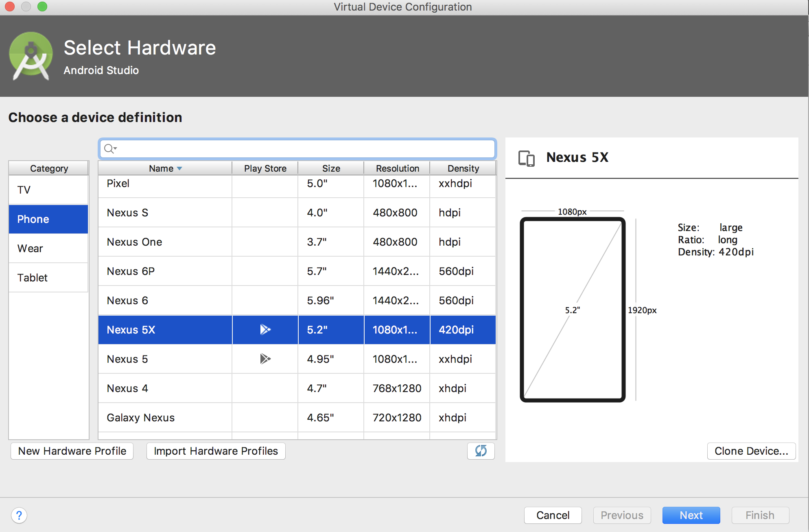This screenshot has height=532, width=809.
Task: Select the Nexus 6P device row
Action: coord(165,271)
